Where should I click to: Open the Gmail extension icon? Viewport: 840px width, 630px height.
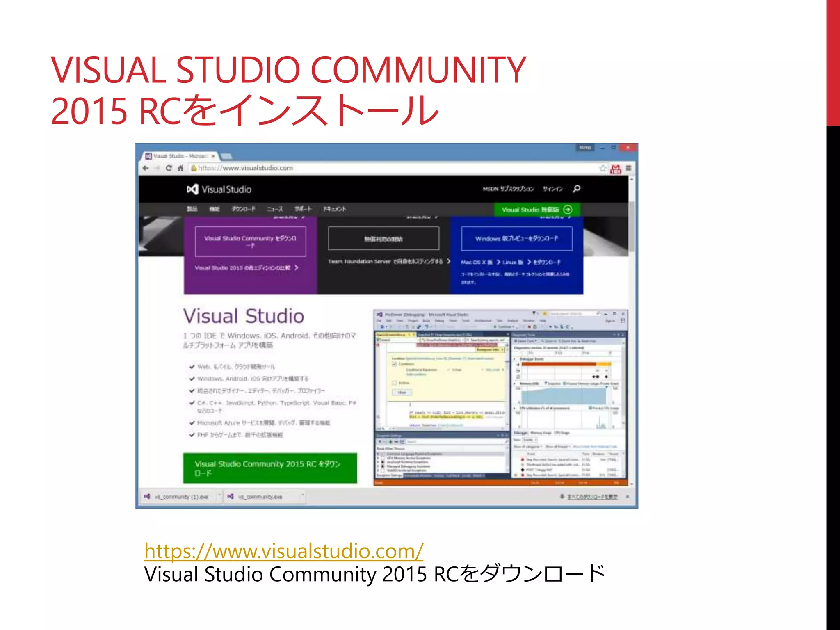click(616, 169)
